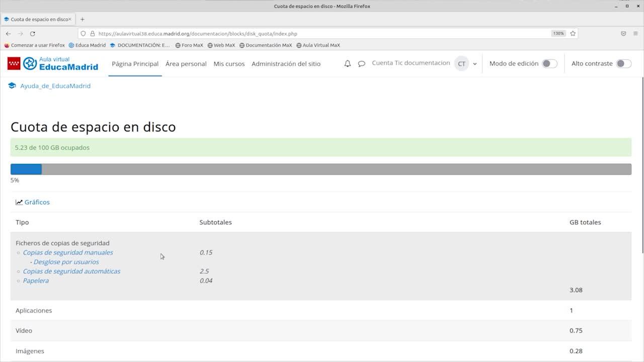Open Mis cursos in the navigation bar
Screen dimensions: 644x362
coord(229,64)
